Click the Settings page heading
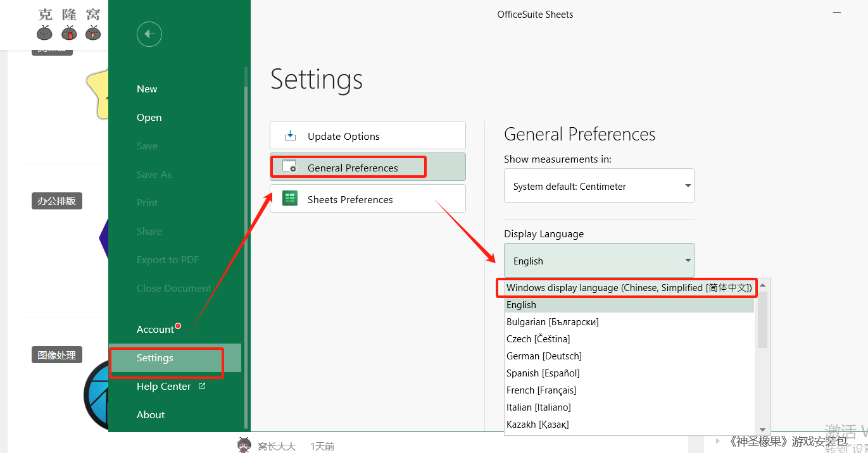 point(317,80)
